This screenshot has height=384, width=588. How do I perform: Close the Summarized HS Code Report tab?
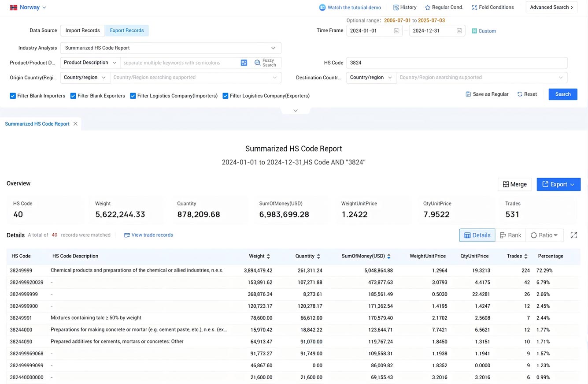75,124
